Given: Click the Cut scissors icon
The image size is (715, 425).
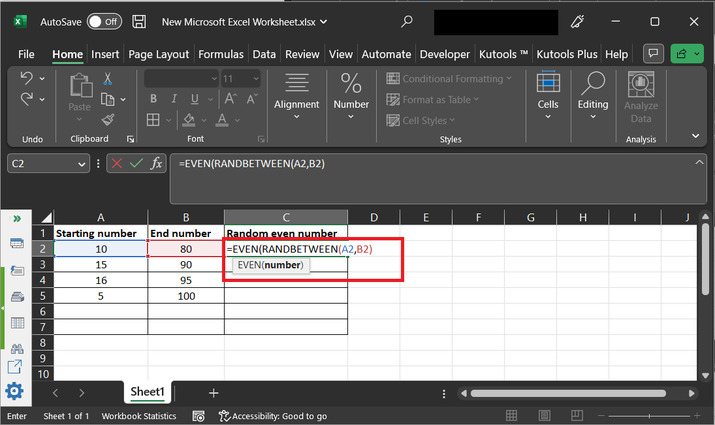Looking at the screenshot, I should point(107,79).
